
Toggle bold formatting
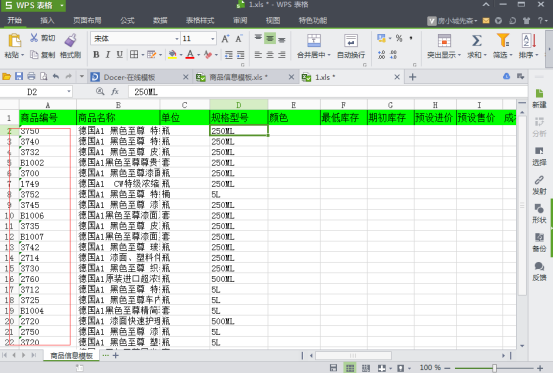point(96,55)
